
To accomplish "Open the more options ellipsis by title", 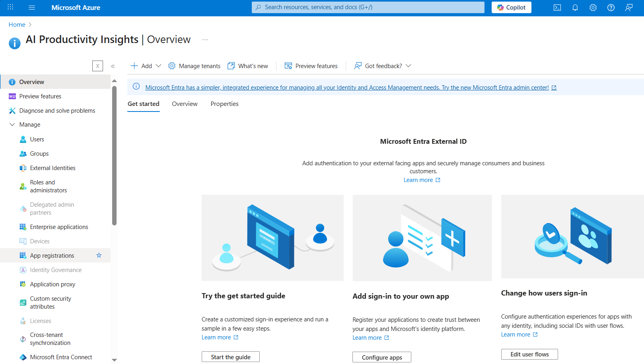I will (x=205, y=40).
